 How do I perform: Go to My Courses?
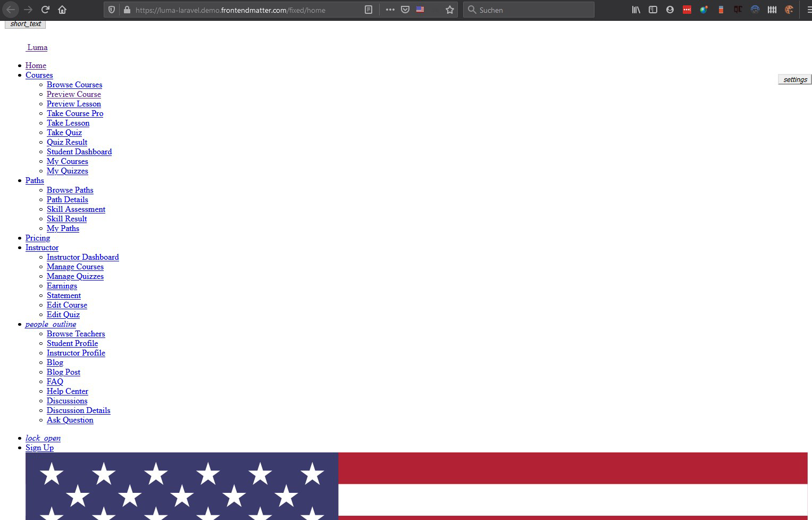click(x=68, y=161)
